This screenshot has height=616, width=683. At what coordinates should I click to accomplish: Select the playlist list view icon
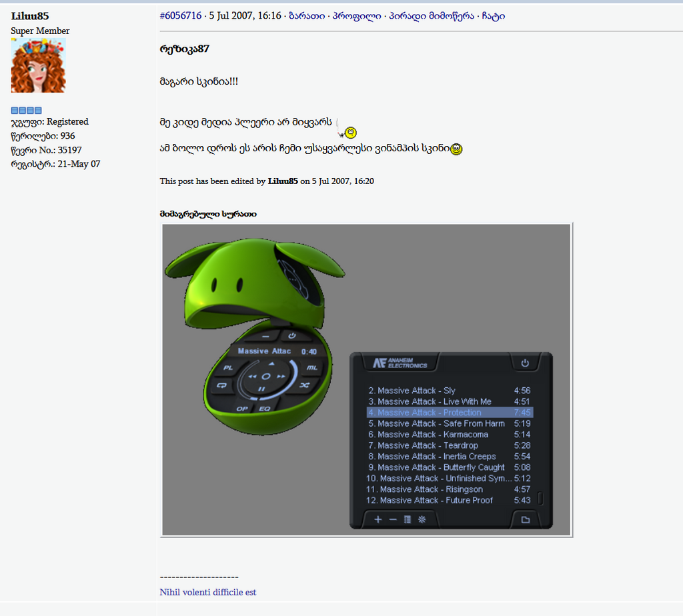(407, 519)
